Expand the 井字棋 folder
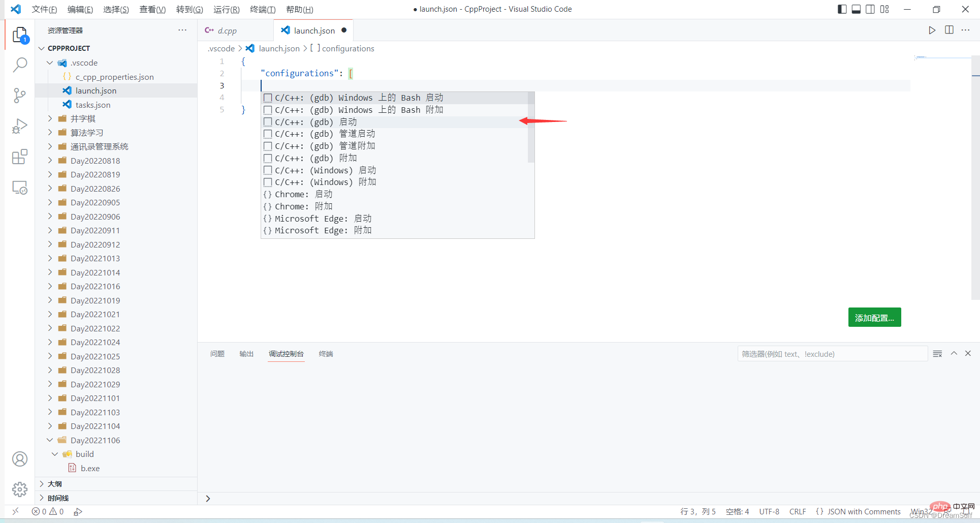 tap(83, 118)
